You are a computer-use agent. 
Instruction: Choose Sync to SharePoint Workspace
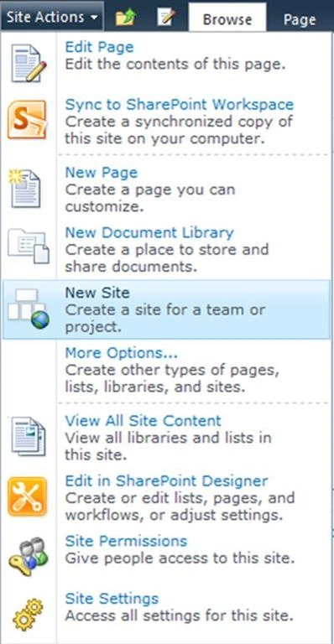tap(180, 104)
